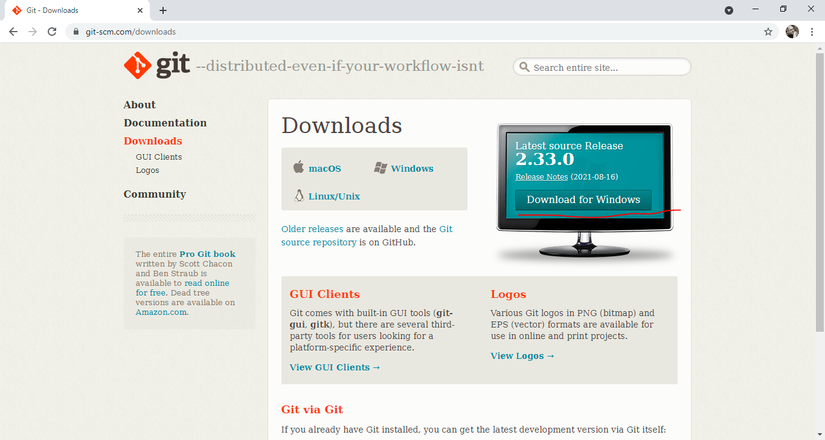Viewport: 825px width, 440px height.
Task: Open the Git source repository link
Action: point(367,235)
